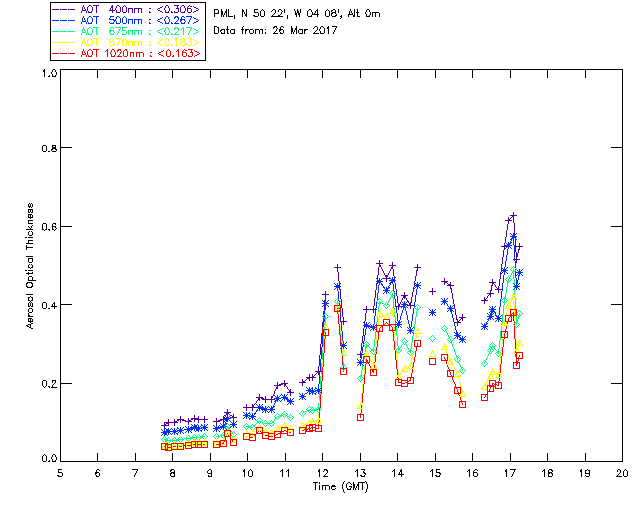The height and width of the screenshot is (512, 640).
Task: Click the red dashed line swatch in legend
Action: click(64, 53)
